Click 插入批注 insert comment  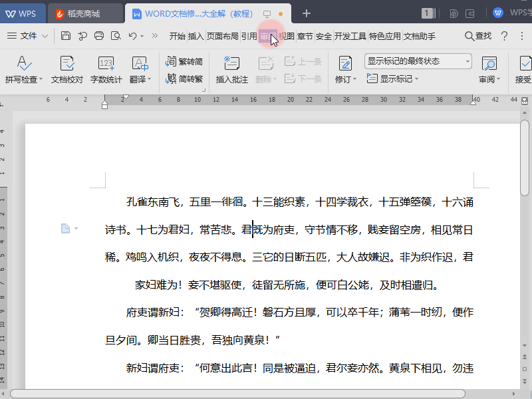231,70
